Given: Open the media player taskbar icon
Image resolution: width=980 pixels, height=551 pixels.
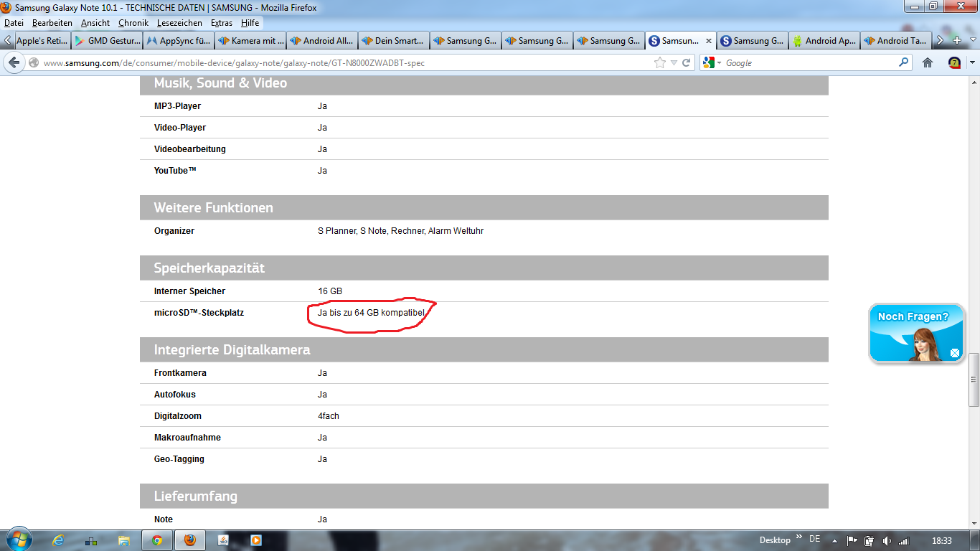Looking at the screenshot, I should coord(256,540).
